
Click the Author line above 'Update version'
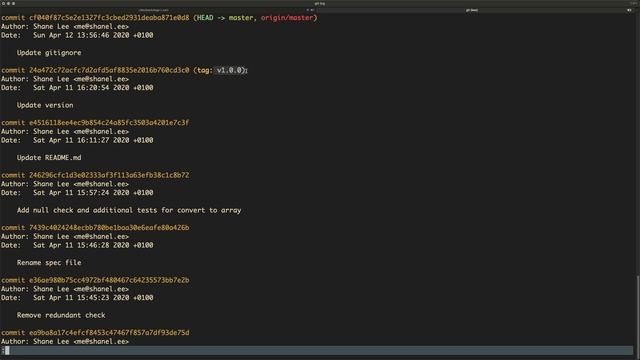pos(65,79)
